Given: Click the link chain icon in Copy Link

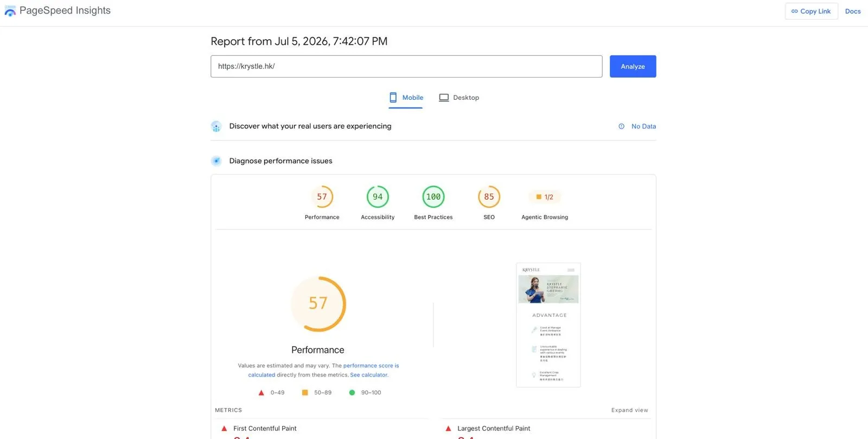Looking at the screenshot, I should coord(794,11).
